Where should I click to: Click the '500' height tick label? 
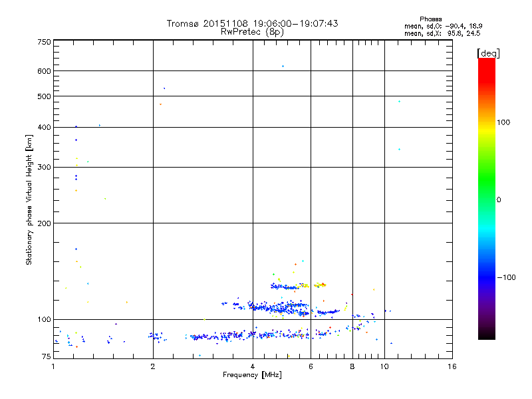[x=44, y=96]
